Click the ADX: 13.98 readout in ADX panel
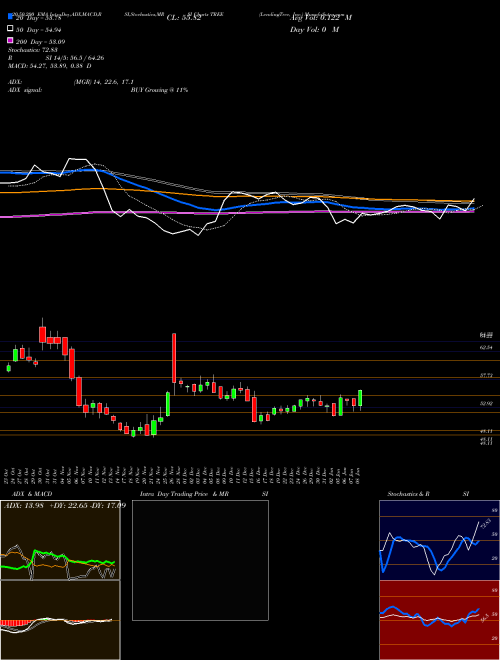Image resolution: width=500 pixels, height=660 pixels. click(x=25, y=505)
